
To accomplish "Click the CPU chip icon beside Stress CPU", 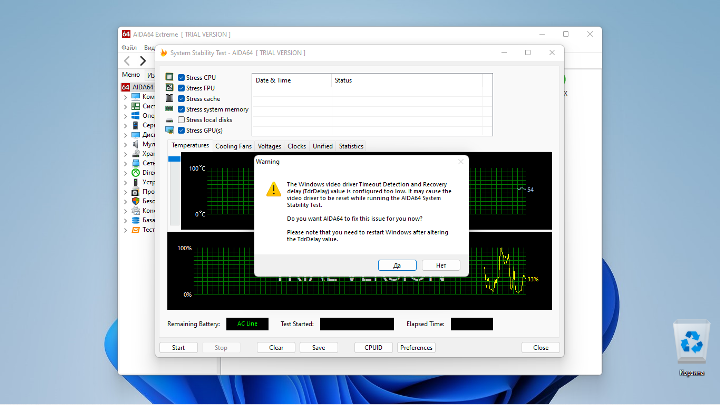I will (x=169, y=77).
